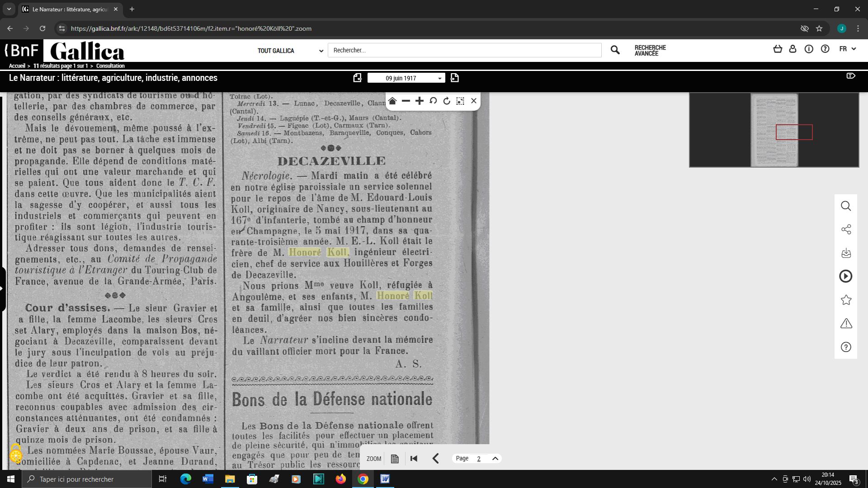Open RECHERCHE AVANCÉE link
Screen dimensions: 868x488
click(x=650, y=51)
